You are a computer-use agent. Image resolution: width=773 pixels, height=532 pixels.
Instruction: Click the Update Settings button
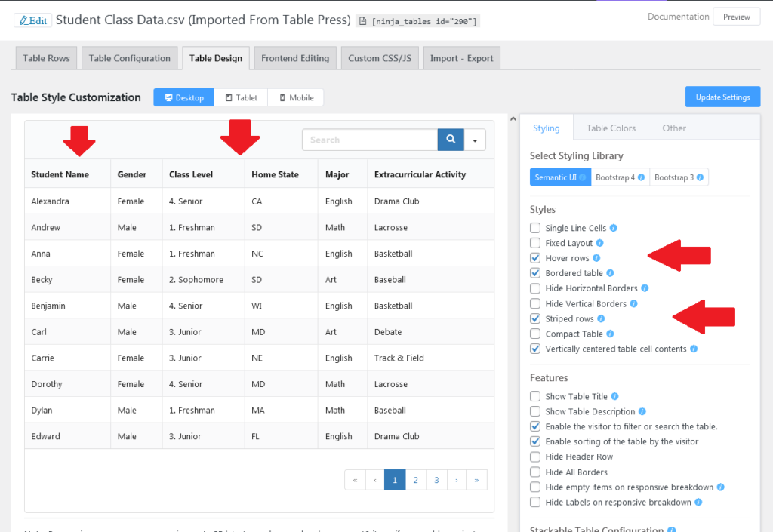click(722, 96)
